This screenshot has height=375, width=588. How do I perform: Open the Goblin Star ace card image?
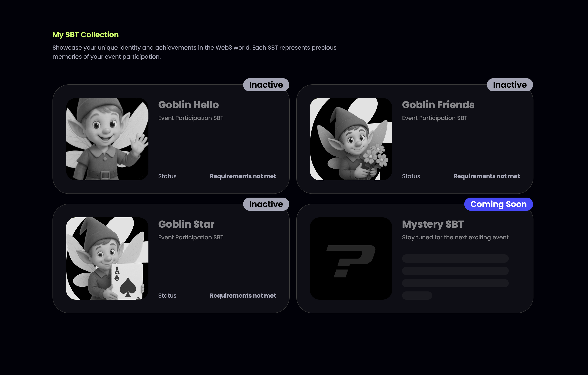click(107, 259)
